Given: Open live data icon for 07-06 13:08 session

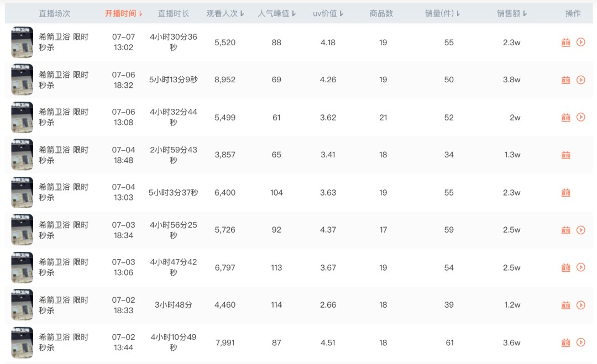Looking at the screenshot, I should tap(566, 117).
